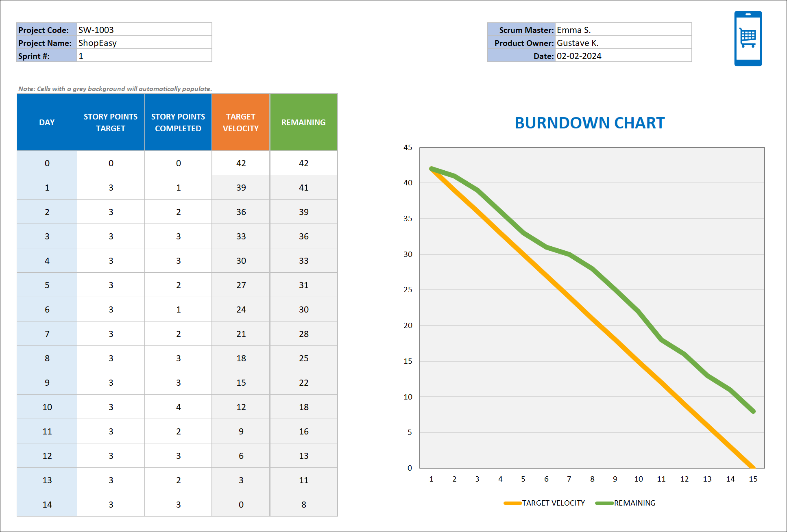This screenshot has height=532, width=787.
Task: Click the Sprint # input field
Action: click(142, 56)
